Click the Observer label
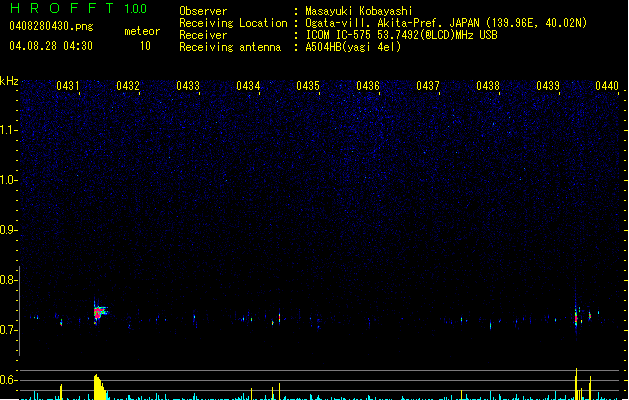629x400 pixels. pos(203,11)
